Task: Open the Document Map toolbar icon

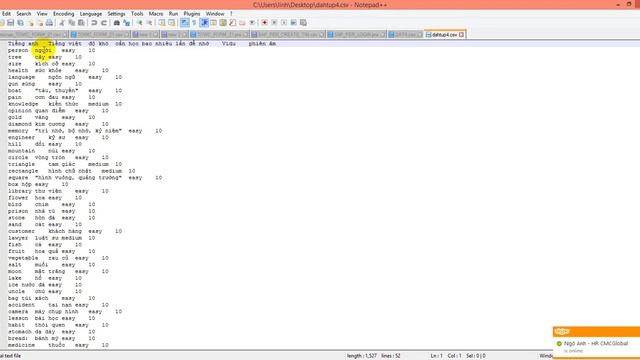Action: [x=223, y=23]
